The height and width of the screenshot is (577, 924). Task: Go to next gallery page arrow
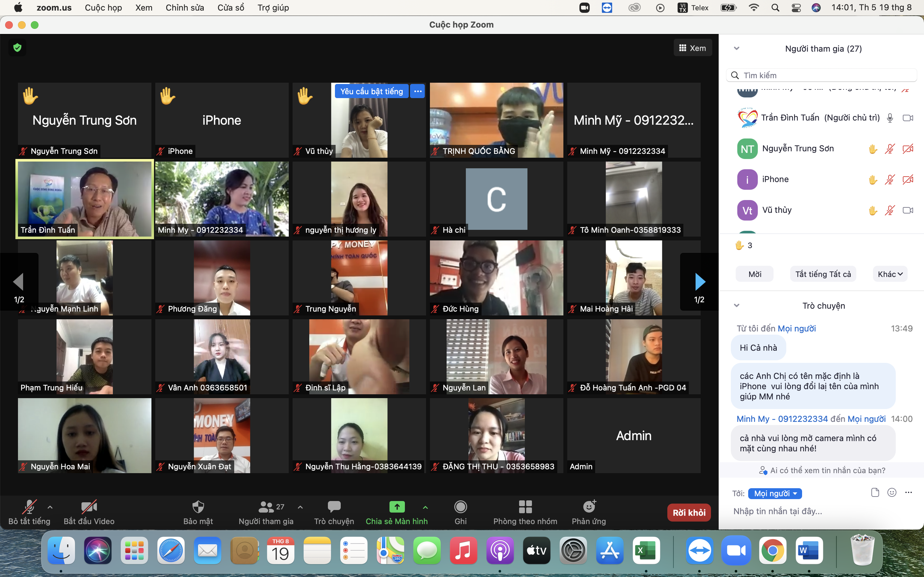coord(699,282)
